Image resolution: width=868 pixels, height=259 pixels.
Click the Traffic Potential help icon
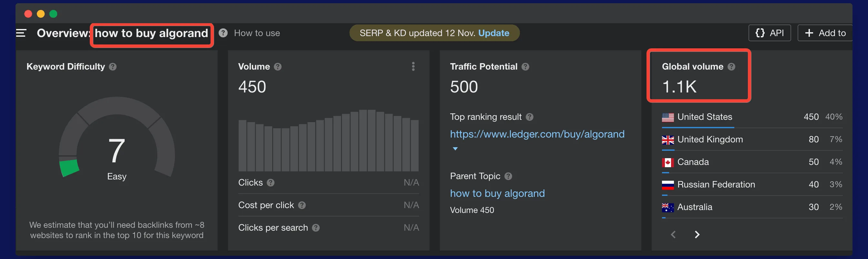click(526, 67)
